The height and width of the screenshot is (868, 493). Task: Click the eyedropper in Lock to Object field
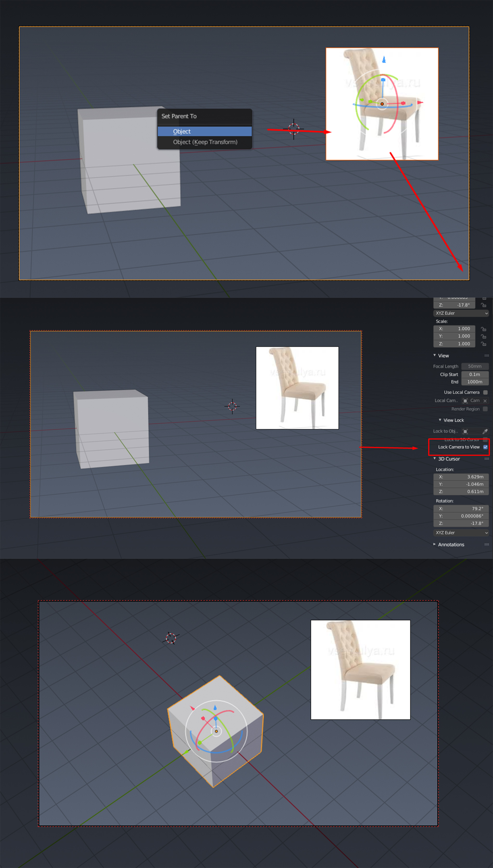[485, 431]
